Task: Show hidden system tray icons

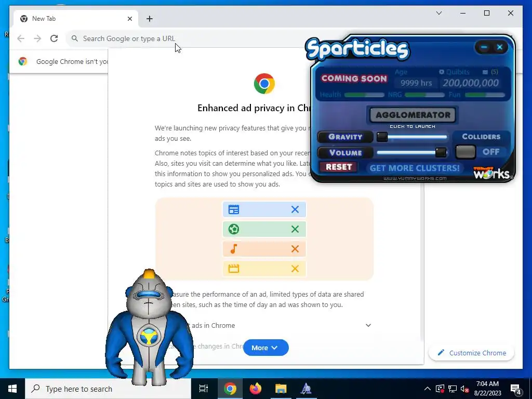Action: 428,389
